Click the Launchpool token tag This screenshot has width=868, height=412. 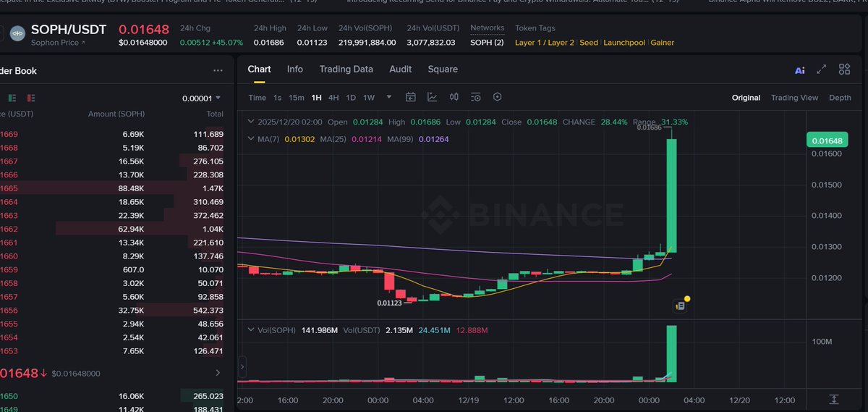[624, 43]
